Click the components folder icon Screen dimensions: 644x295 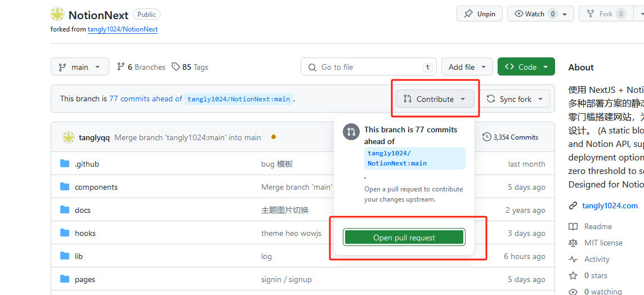(65, 187)
